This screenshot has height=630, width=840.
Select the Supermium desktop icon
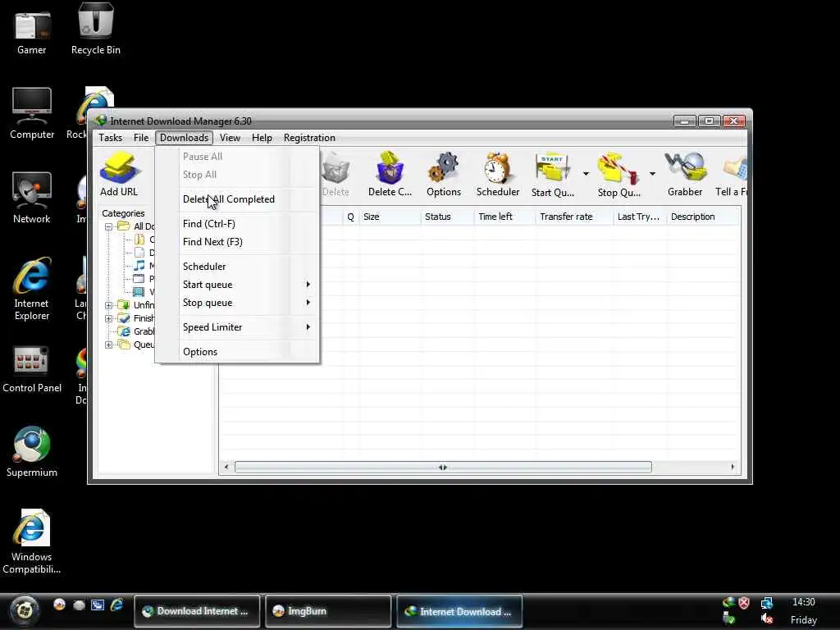click(32, 452)
